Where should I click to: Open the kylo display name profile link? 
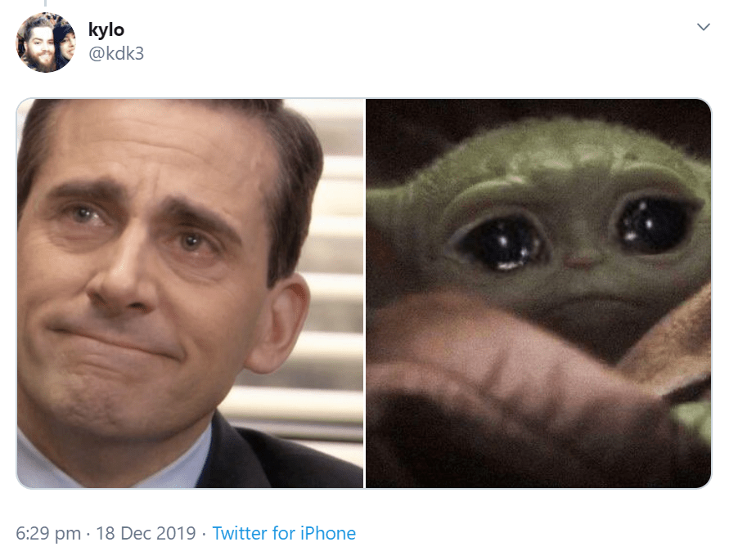point(106,29)
